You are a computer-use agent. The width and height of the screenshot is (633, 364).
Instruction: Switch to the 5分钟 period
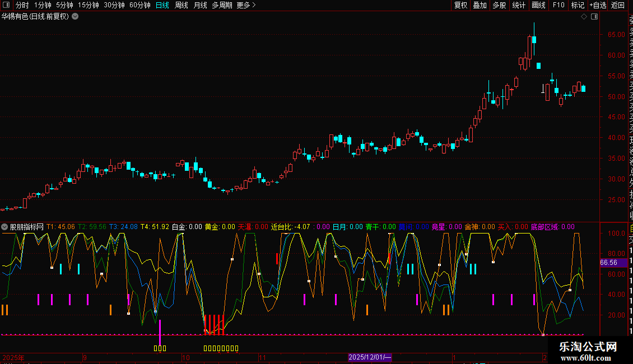(x=64, y=5)
